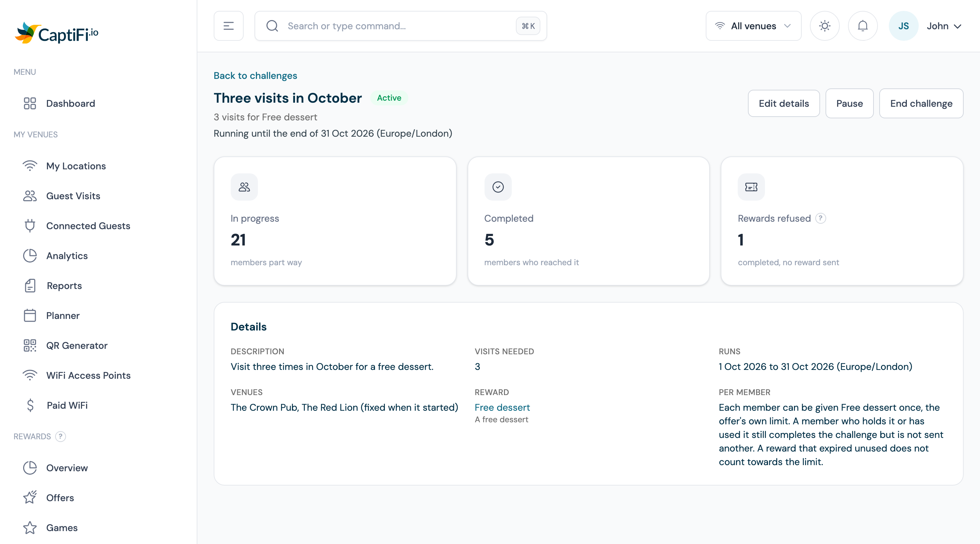Click the Analytics pie chart icon

[30, 256]
